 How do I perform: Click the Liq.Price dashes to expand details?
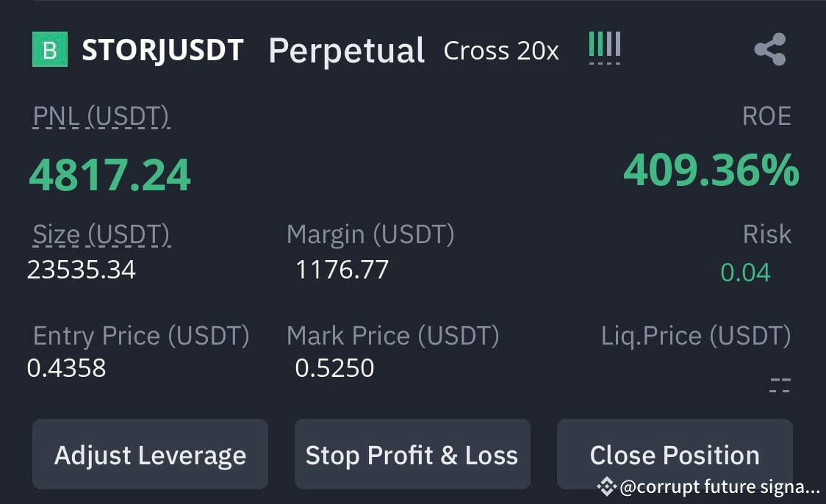tap(780, 382)
